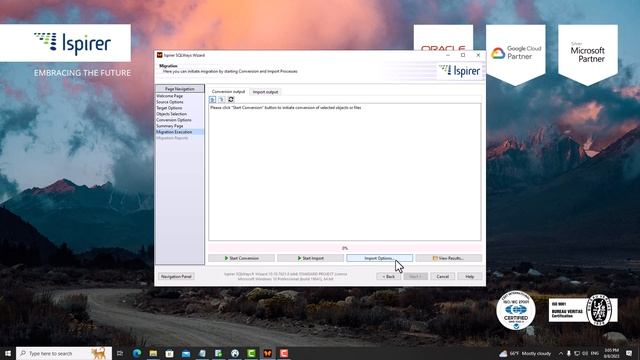
Task: Go back with the Back button
Action: click(x=389, y=276)
